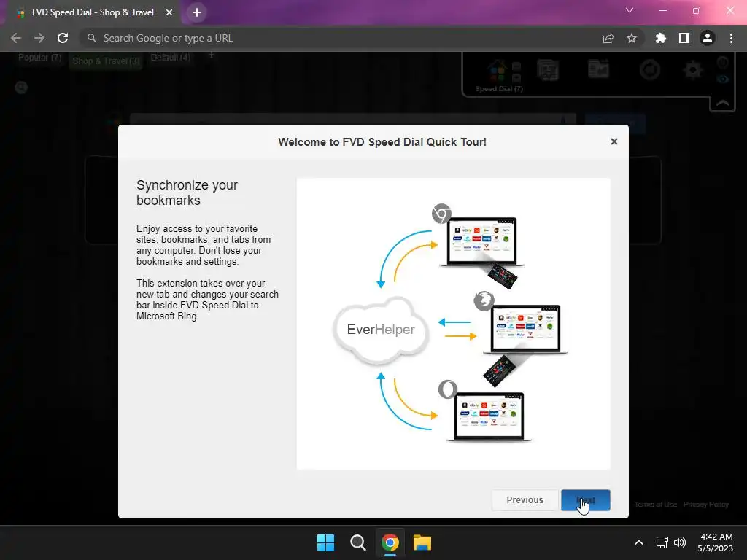
Task: Click the FVD search magnifier icon
Action: tap(21, 87)
